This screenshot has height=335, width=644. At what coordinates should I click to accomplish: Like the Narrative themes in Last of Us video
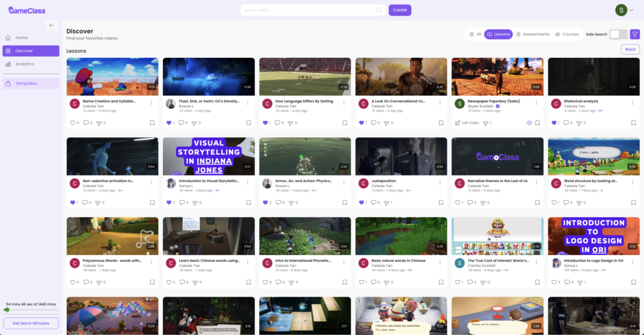[x=458, y=203]
